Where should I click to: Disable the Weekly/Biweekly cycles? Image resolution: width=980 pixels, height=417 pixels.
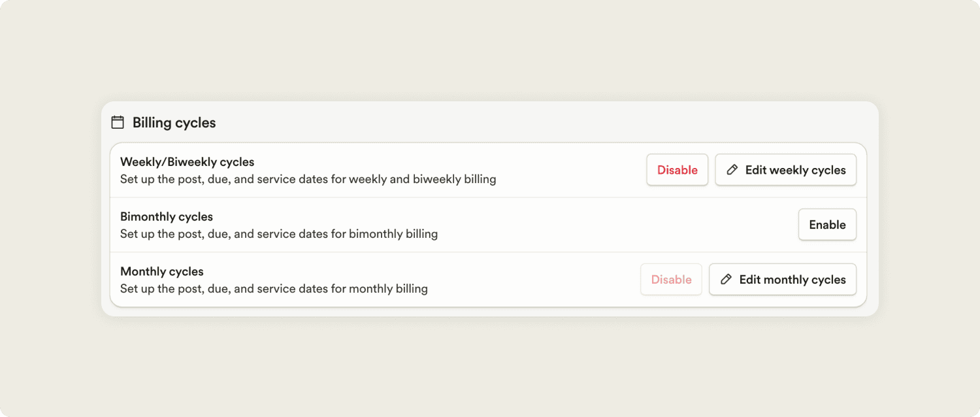click(x=678, y=170)
